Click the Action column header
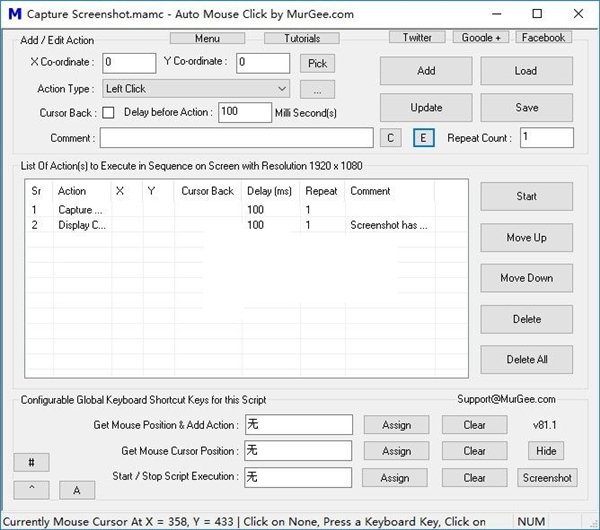Screen dimensions: 600x530 point(82,191)
